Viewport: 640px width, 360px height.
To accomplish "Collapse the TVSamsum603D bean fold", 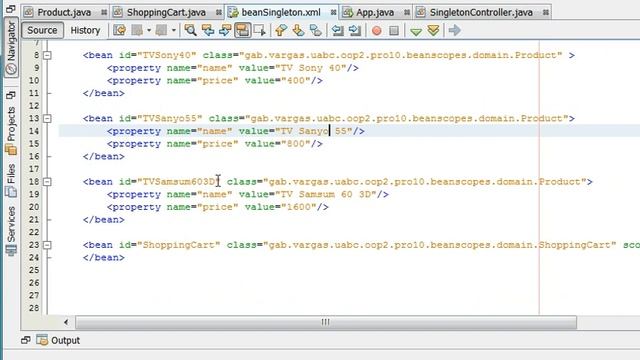I will click(x=47, y=182).
